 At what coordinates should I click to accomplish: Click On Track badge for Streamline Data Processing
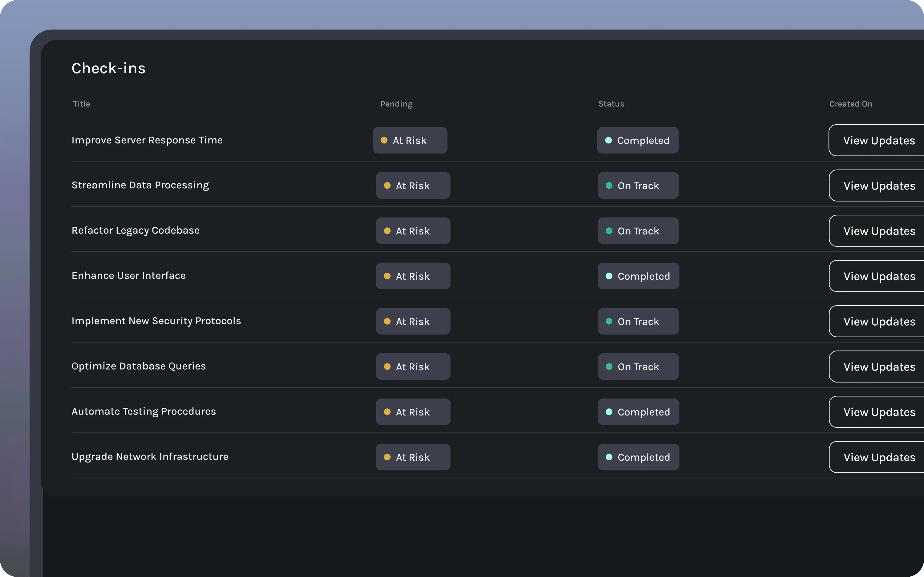(x=638, y=186)
